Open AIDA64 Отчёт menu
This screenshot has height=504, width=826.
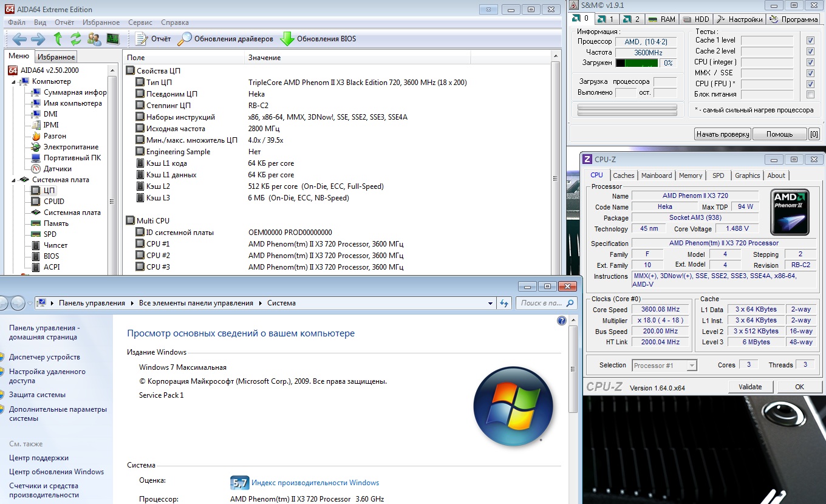coord(64,22)
